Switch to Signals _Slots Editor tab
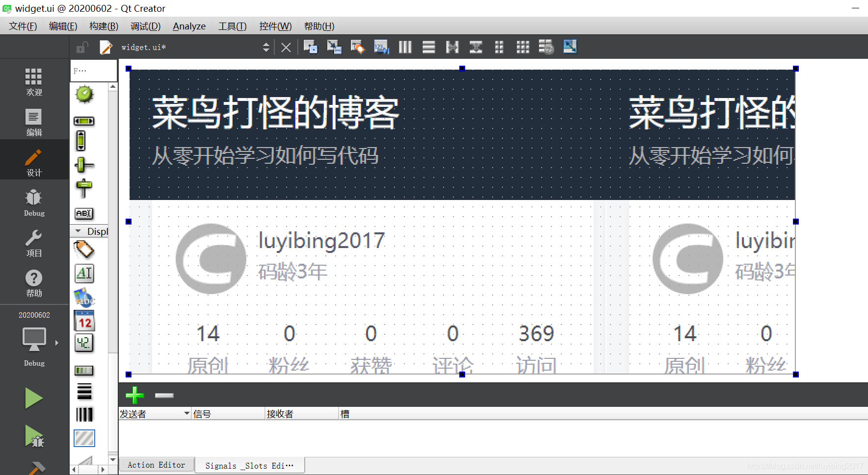 (249, 465)
